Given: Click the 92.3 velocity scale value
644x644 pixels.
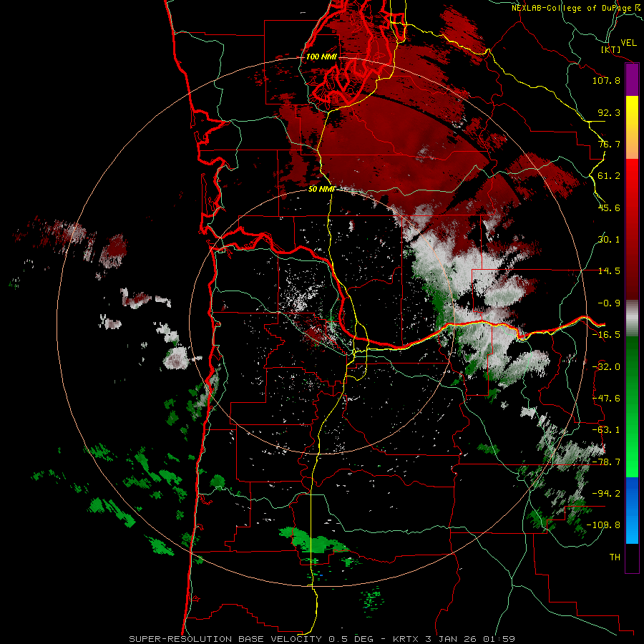Looking at the screenshot, I should click(x=609, y=112).
